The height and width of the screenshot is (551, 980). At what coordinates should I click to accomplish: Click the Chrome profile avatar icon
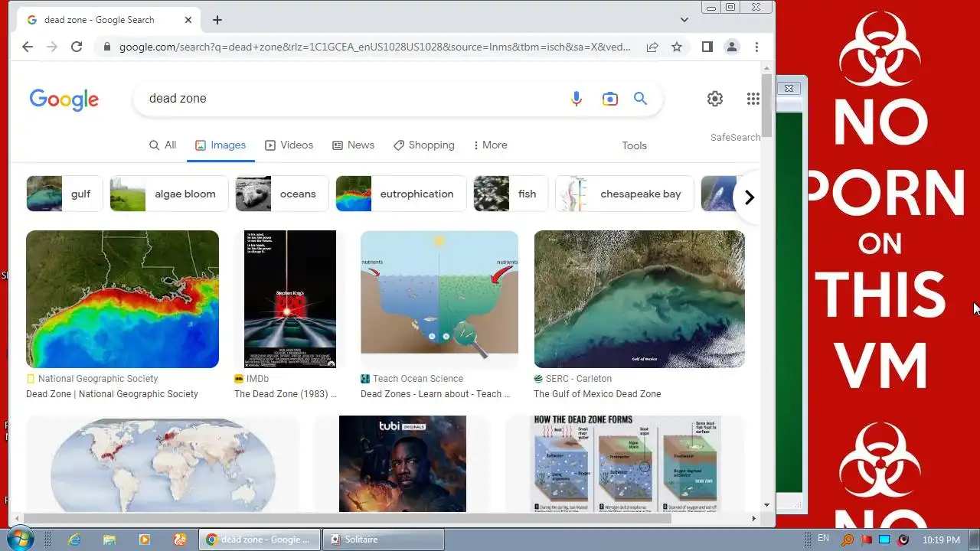pyautogui.click(x=732, y=47)
